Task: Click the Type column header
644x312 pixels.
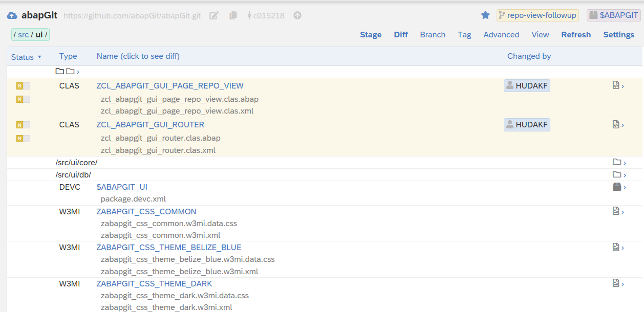Action: [x=68, y=56]
